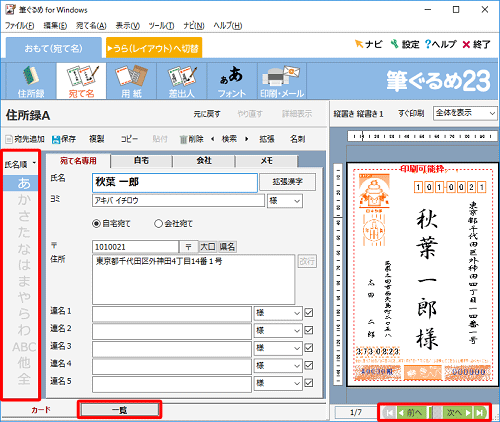Open the 宛て名 menu in menu bar
This screenshot has width=500, height=422.
(91, 25)
